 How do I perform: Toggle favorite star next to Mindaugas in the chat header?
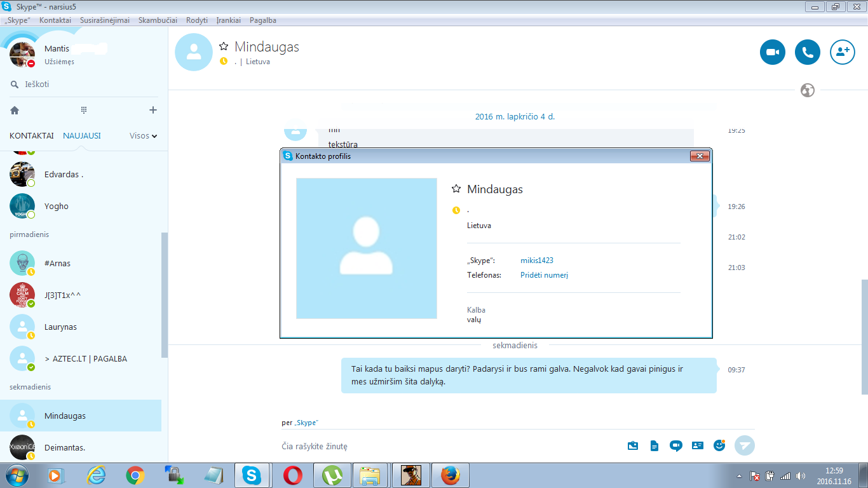[x=224, y=46]
